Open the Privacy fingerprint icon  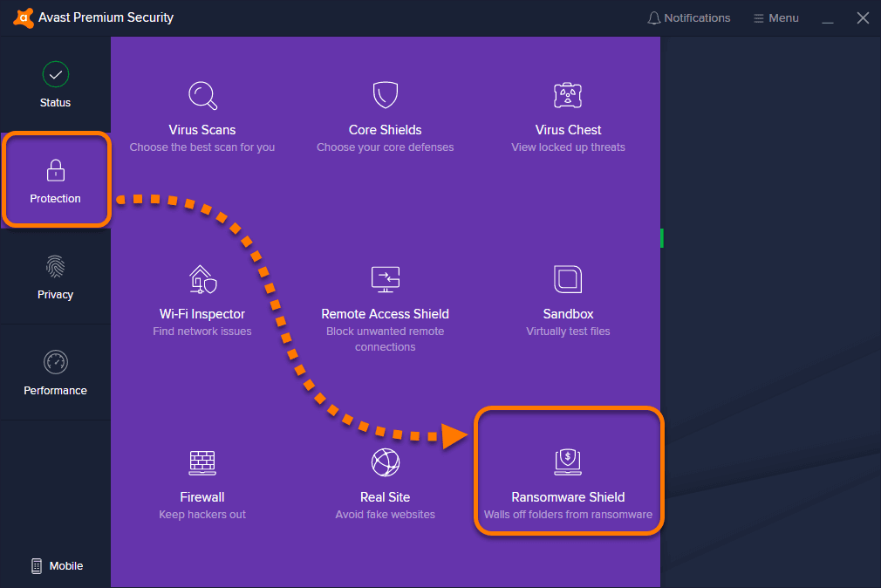pos(56,266)
